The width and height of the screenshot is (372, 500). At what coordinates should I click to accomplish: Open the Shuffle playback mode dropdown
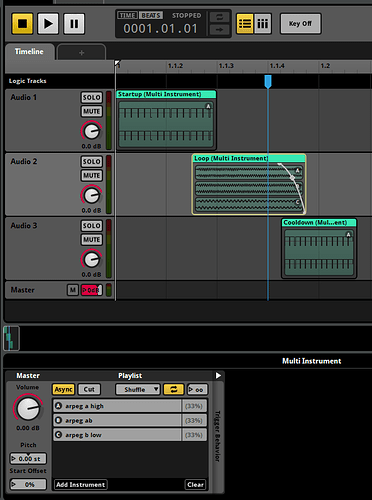click(x=138, y=389)
